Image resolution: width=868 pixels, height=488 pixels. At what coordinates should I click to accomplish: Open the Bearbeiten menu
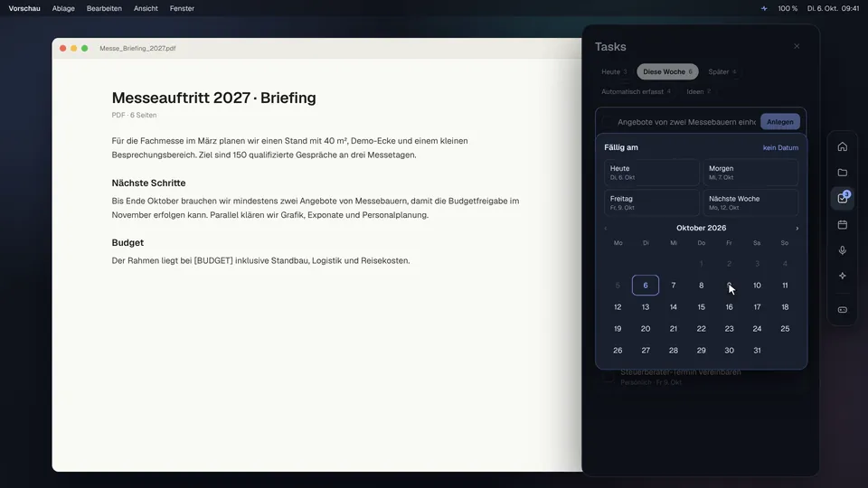(x=104, y=8)
